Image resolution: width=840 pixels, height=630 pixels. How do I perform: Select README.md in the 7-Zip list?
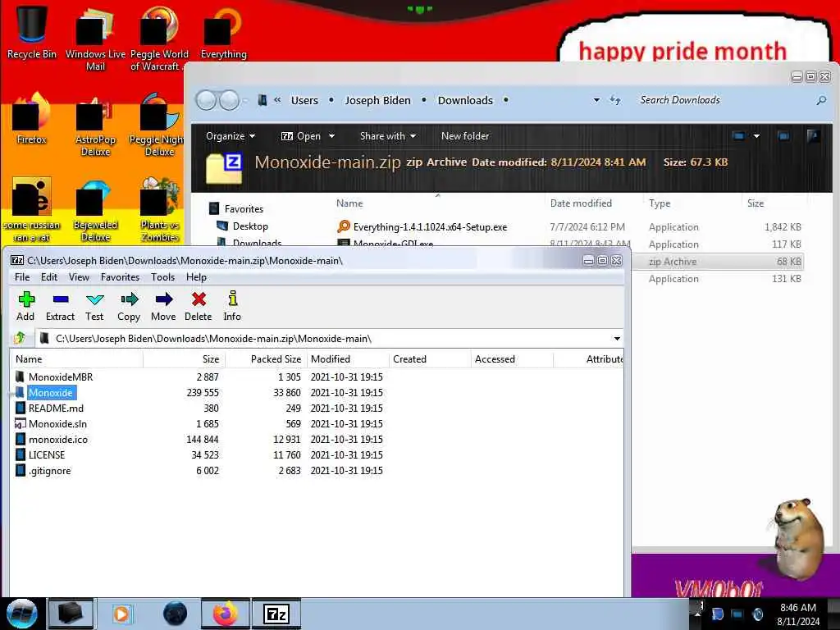(x=56, y=409)
